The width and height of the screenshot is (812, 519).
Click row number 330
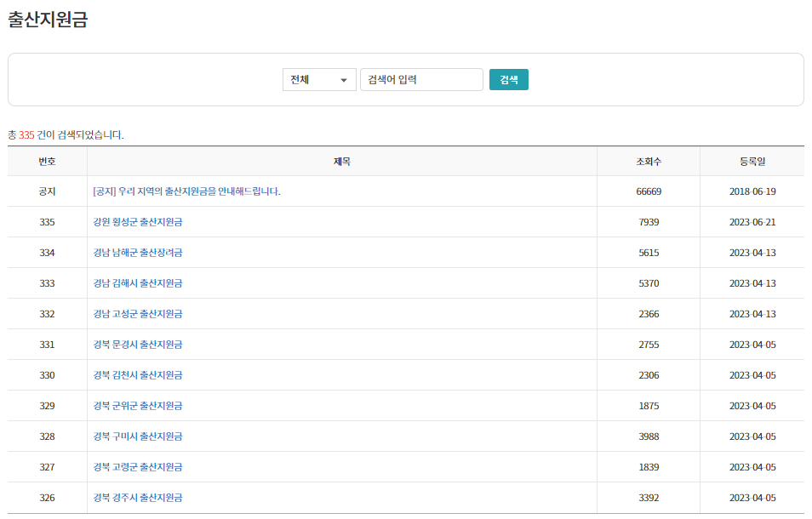tap(47, 375)
